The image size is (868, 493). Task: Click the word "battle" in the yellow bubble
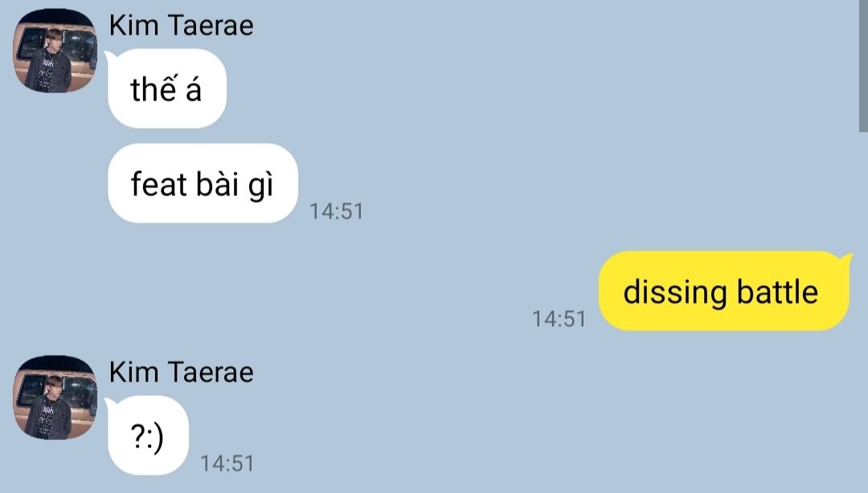click(777, 291)
